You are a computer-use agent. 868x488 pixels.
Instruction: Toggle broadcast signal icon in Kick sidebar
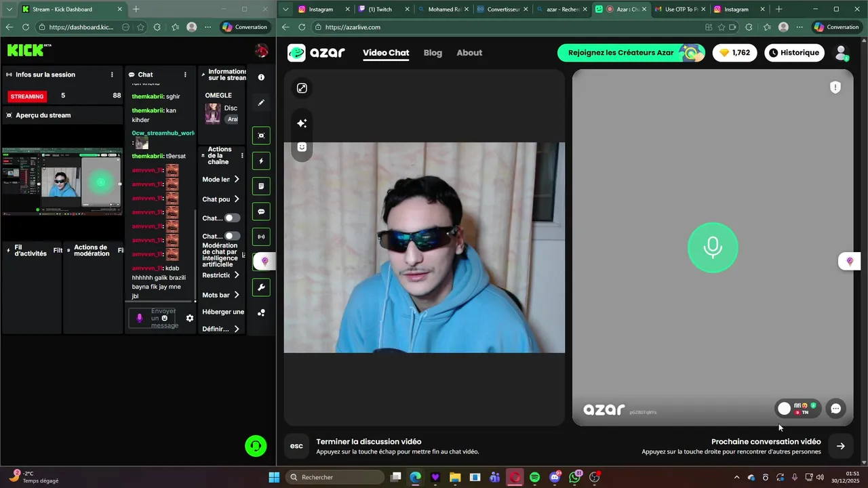click(261, 237)
